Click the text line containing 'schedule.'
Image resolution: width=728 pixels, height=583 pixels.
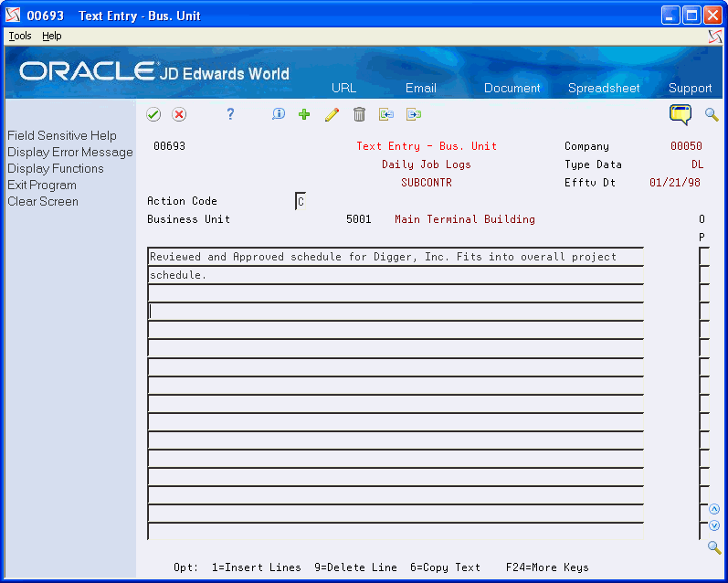pyautogui.click(x=396, y=275)
